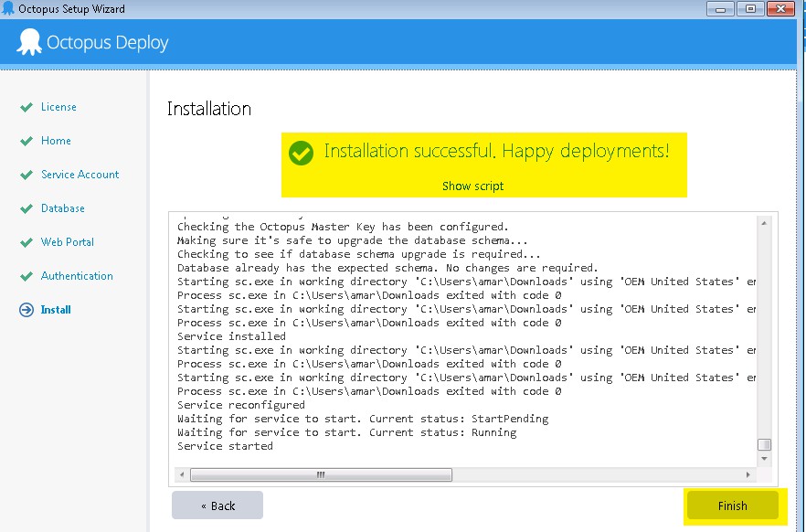The height and width of the screenshot is (532, 806).
Task: Open the Service Account step
Action: point(80,175)
